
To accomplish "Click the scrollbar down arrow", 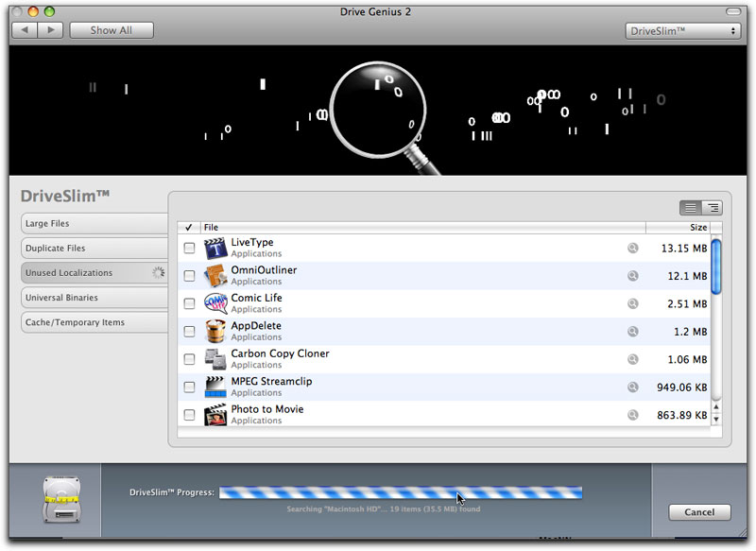I will click(716, 419).
